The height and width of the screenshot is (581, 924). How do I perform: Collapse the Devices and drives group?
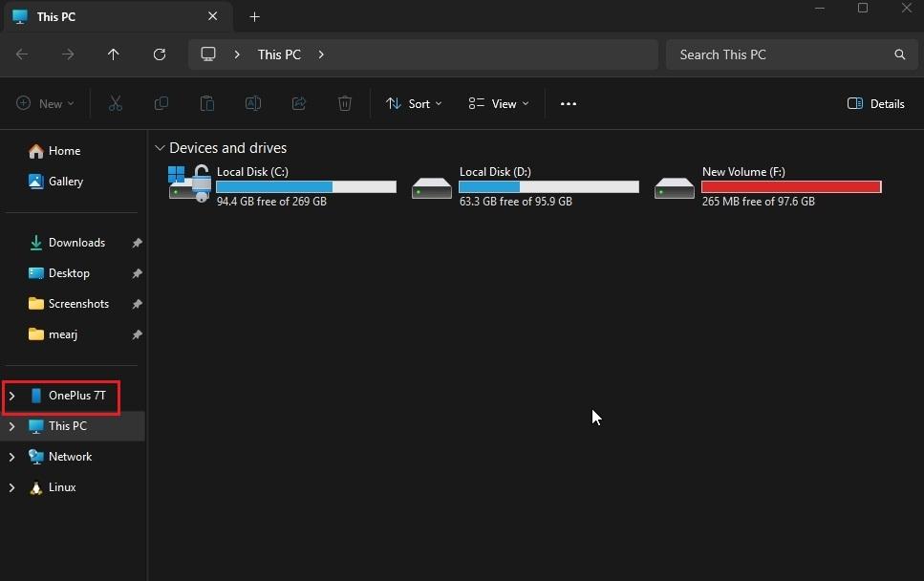[160, 148]
